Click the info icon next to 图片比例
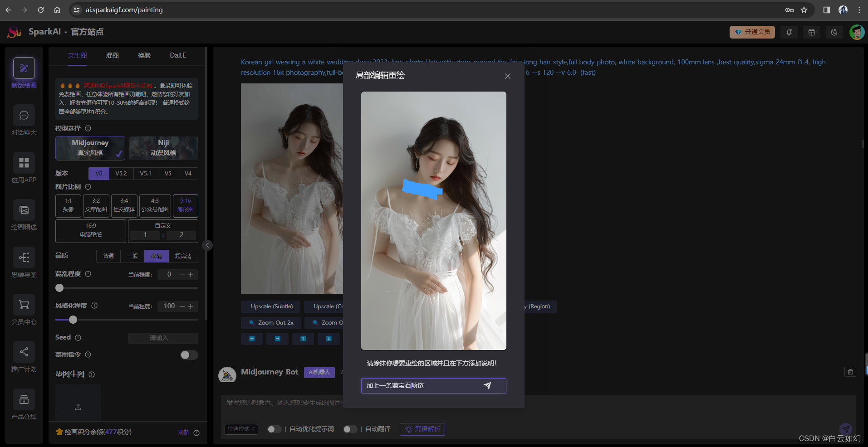 coord(88,187)
